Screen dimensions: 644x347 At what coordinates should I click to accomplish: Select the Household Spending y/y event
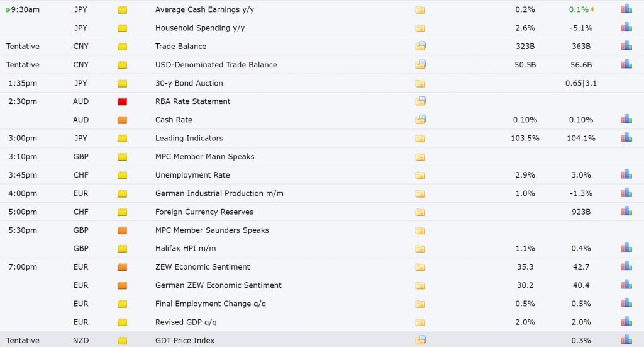pos(199,28)
